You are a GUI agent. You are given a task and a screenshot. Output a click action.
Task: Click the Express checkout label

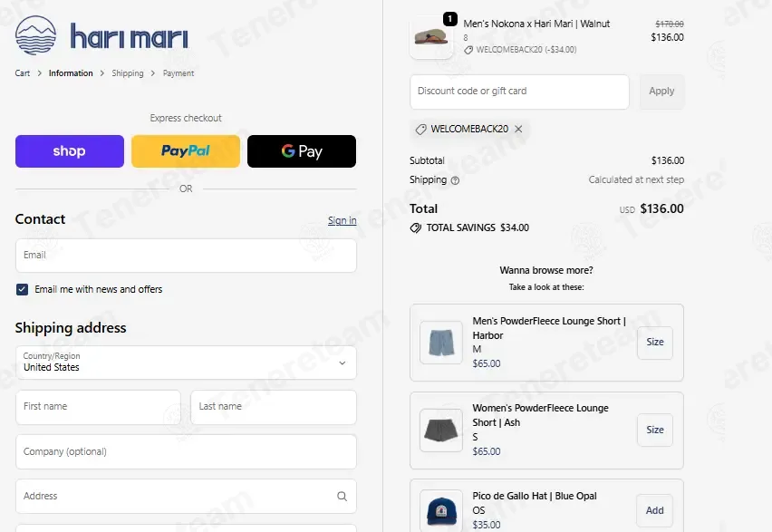[x=186, y=118]
